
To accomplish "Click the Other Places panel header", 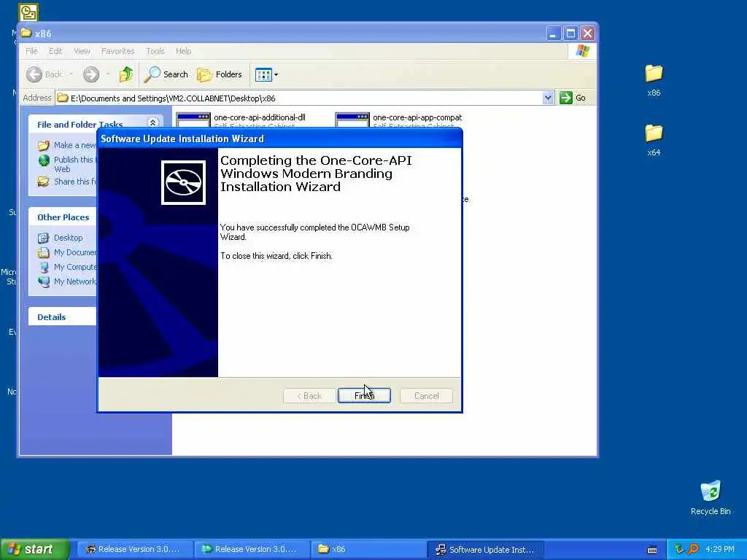I will click(x=63, y=217).
